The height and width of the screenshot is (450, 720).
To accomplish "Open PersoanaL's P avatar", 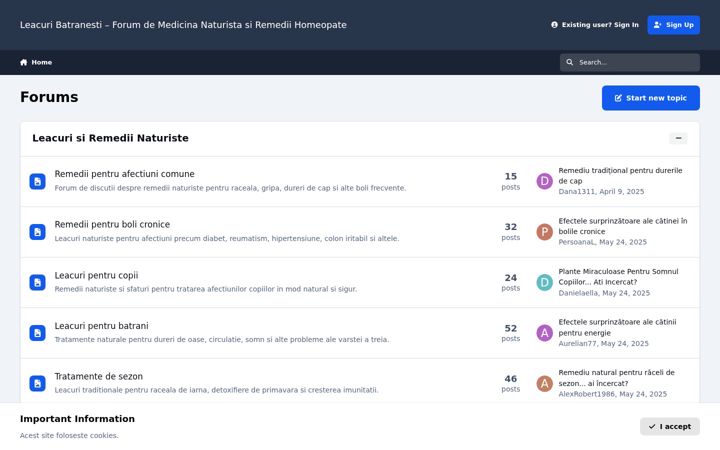I will pyautogui.click(x=545, y=232).
